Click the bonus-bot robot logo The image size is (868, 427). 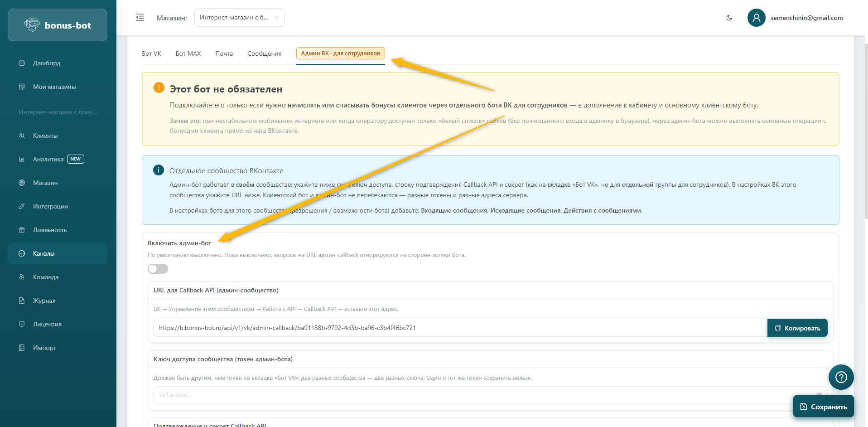click(32, 25)
